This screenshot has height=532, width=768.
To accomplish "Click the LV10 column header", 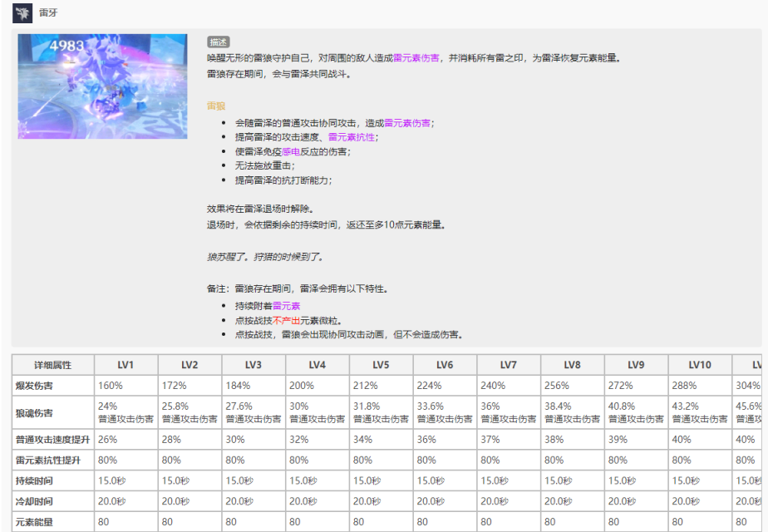I will [x=700, y=366].
